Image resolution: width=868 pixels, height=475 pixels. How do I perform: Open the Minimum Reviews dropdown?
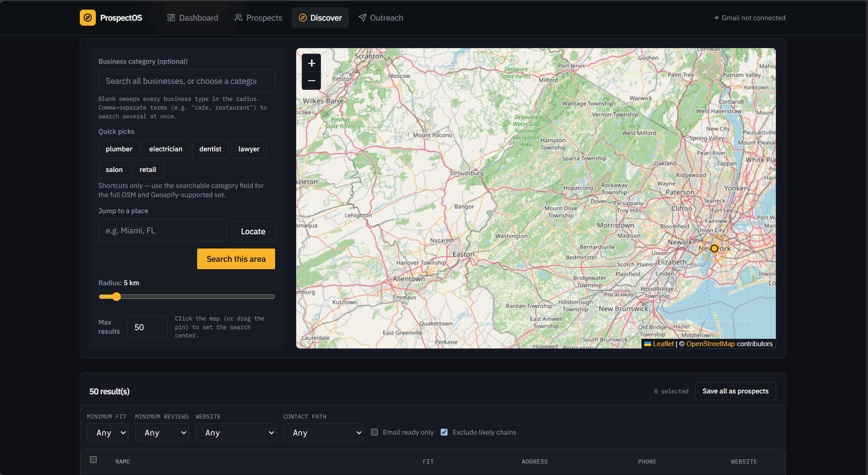tap(162, 432)
